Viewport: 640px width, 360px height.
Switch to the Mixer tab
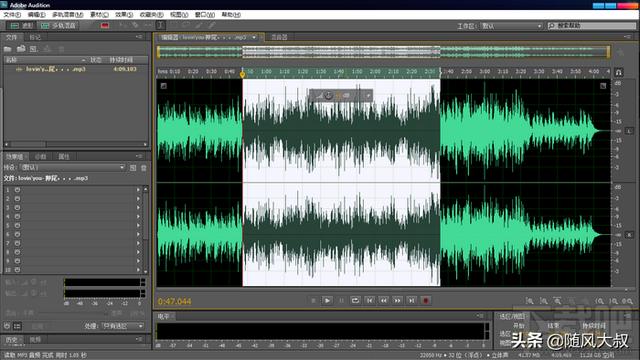[279, 37]
